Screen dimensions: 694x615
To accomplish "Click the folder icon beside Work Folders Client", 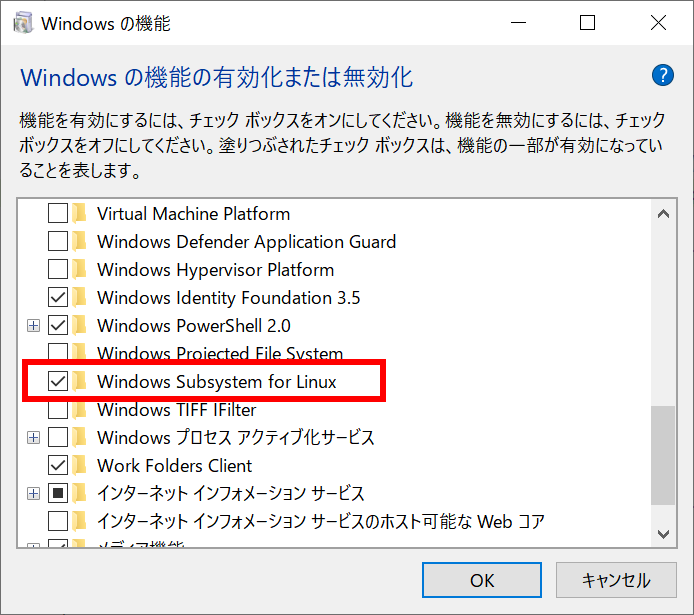I will pos(80,465).
